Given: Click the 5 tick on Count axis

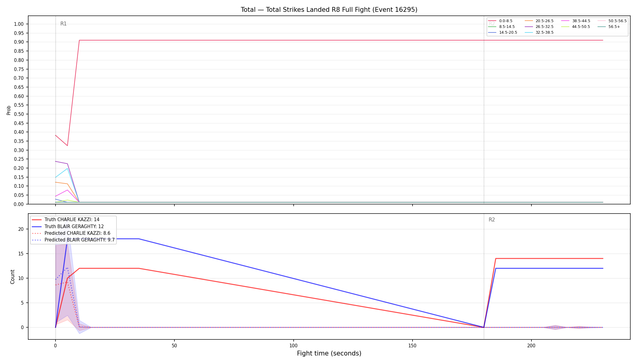Looking at the screenshot, I should [x=22, y=303].
